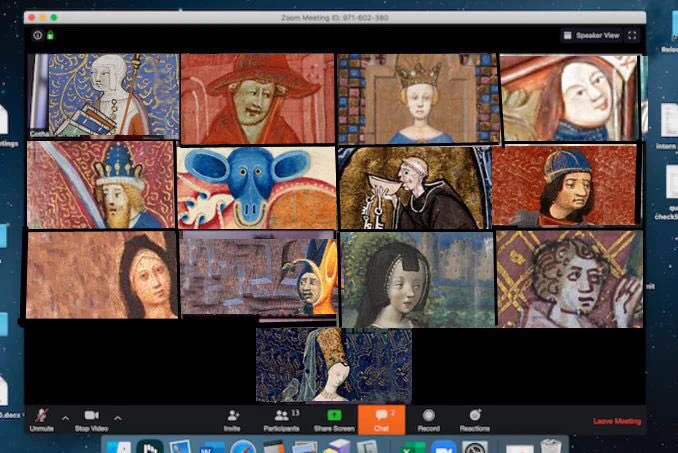The image size is (678, 453).
Task: Open the Participants panel
Action: [282, 420]
